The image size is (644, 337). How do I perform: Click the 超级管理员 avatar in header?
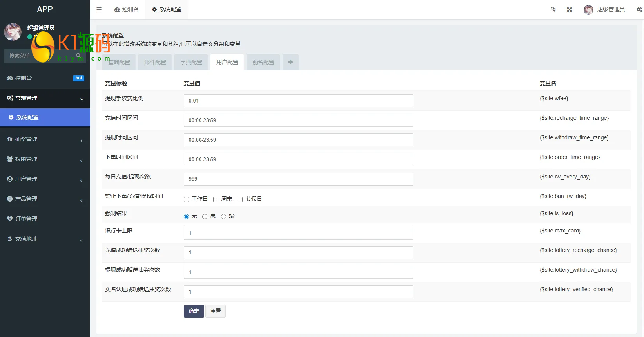tap(588, 10)
